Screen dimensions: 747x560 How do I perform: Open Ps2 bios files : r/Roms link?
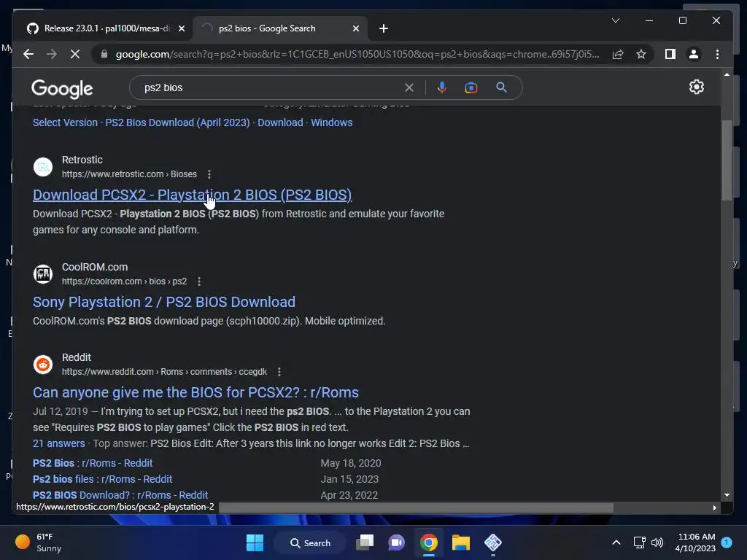point(102,479)
